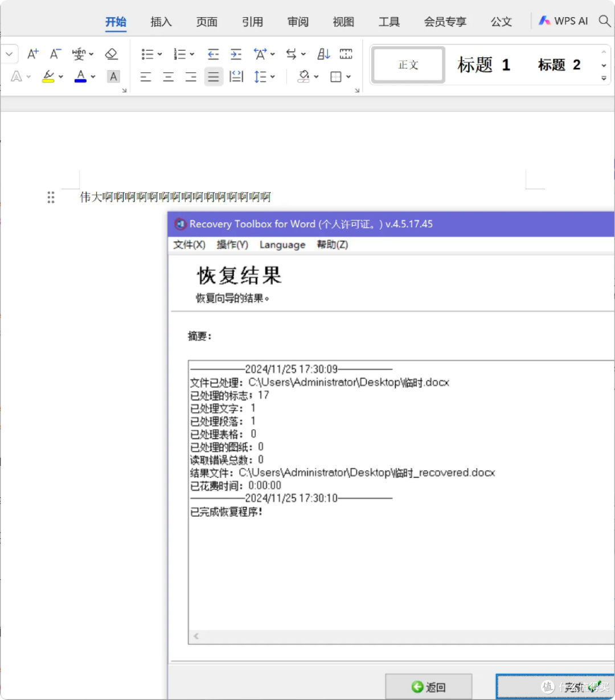This screenshot has height=700, width=615.
Task: Expand the highlight color dropdown arrow
Action: pos(61,77)
